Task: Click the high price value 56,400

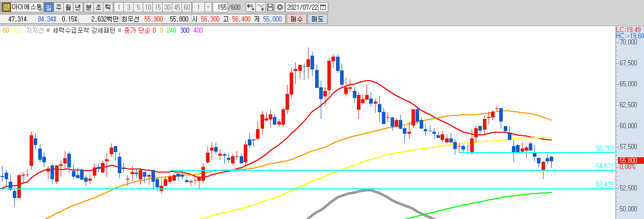Action: pyautogui.click(x=242, y=19)
